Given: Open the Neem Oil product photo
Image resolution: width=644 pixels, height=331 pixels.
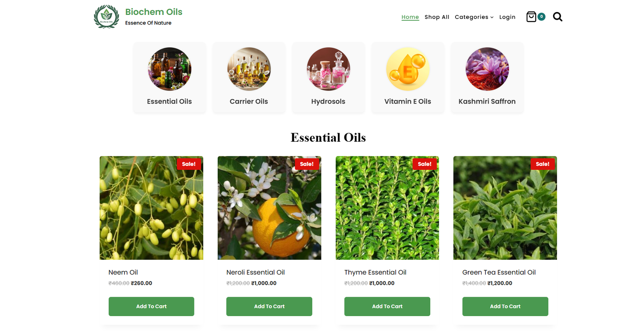Looking at the screenshot, I should tap(151, 208).
